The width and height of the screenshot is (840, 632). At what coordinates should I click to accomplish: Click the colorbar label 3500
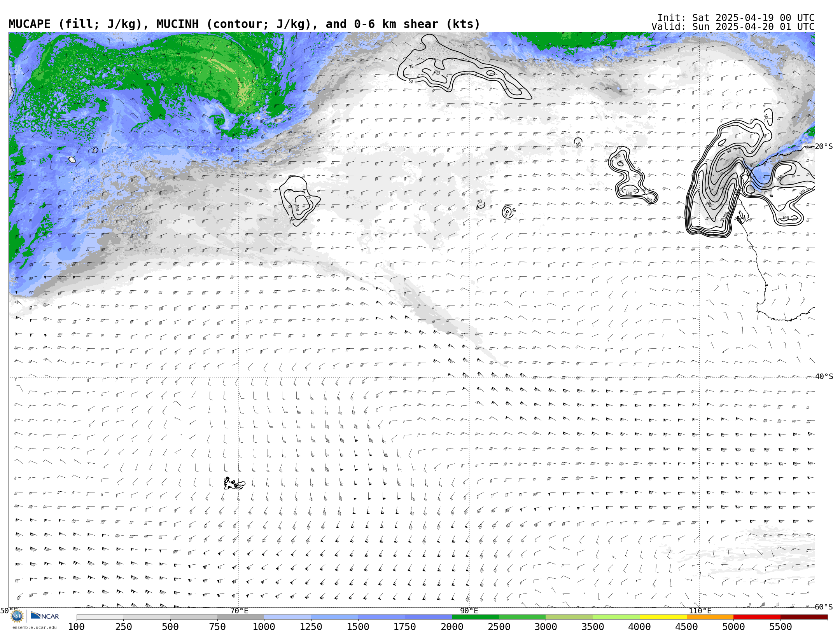click(x=593, y=627)
